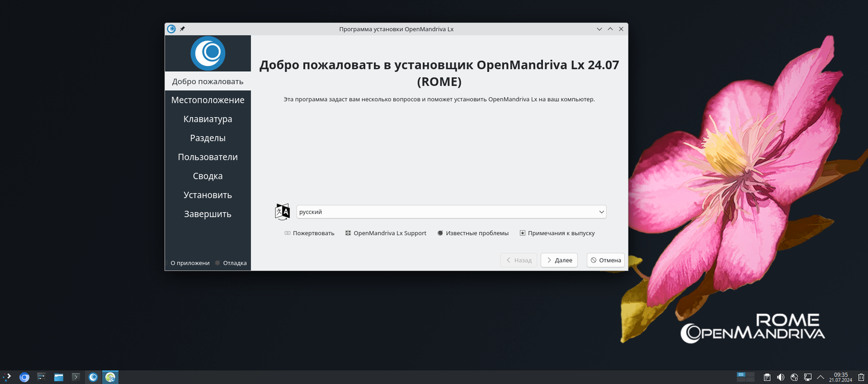Screen dimensions: 868x384
Task: Pin the installer window on all desktops
Action: tap(182, 28)
